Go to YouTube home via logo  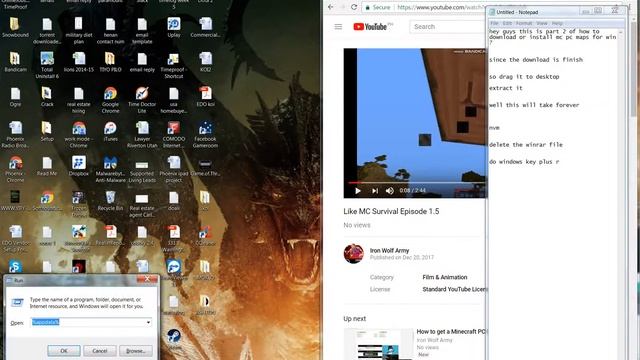(x=370, y=27)
